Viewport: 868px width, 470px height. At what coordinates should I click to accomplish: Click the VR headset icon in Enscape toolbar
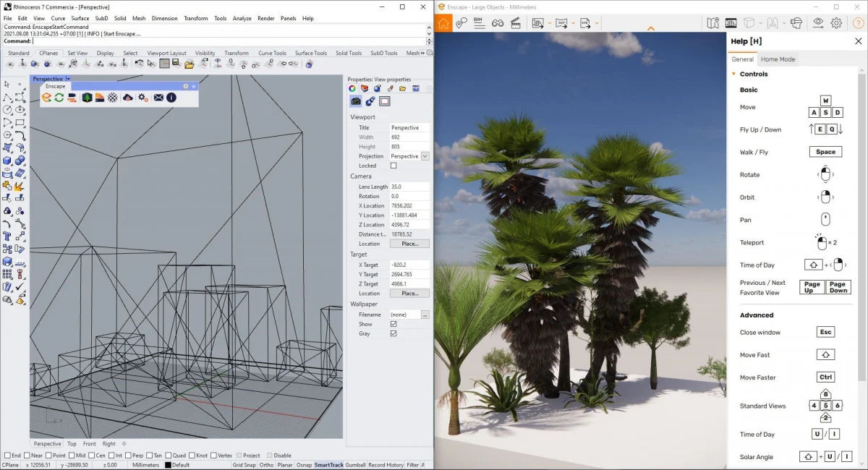pyautogui.click(x=796, y=23)
